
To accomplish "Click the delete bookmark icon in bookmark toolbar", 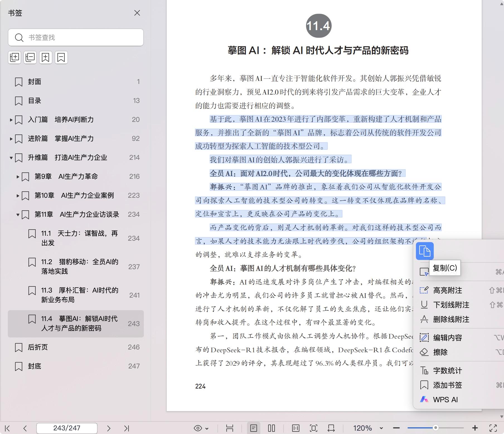I will coord(61,57).
